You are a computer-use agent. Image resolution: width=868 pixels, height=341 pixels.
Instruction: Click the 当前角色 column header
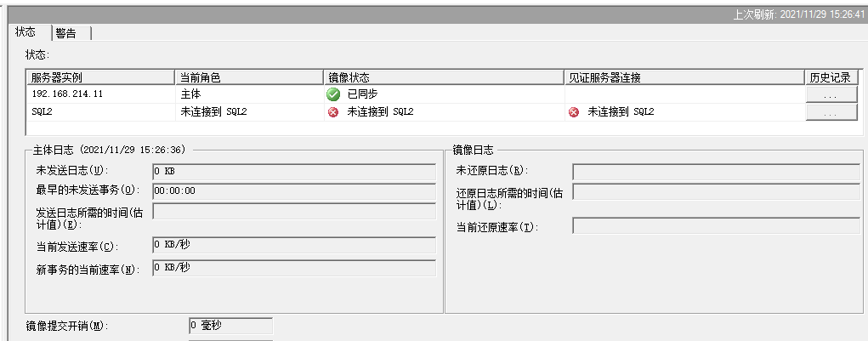[248, 77]
